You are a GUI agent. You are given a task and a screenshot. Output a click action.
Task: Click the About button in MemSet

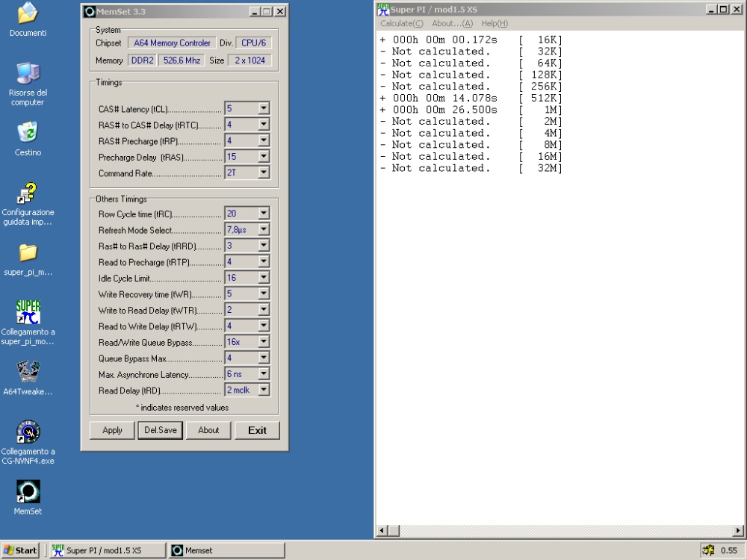pyautogui.click(x=208, y=430)
